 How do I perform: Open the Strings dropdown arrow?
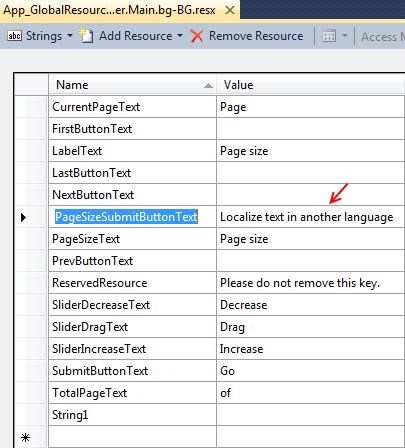pos(70,35)
